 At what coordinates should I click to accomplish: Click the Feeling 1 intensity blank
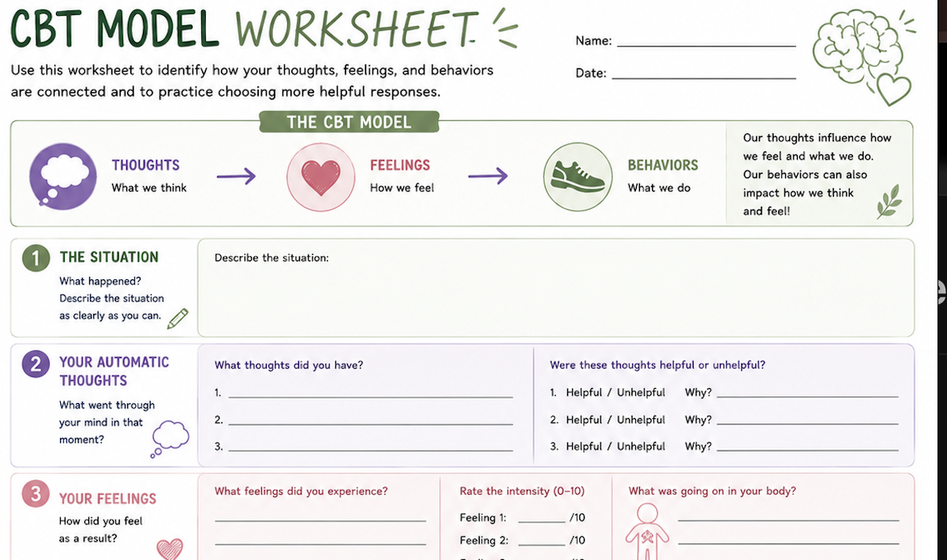541,521
